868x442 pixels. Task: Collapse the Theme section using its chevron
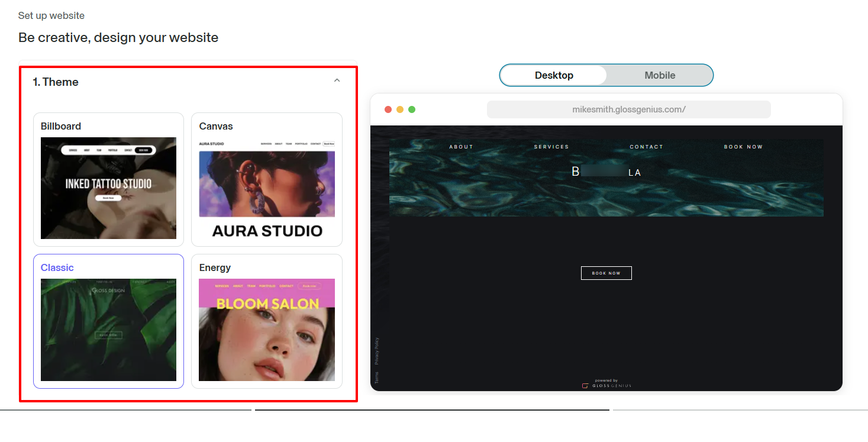(337, 80)
